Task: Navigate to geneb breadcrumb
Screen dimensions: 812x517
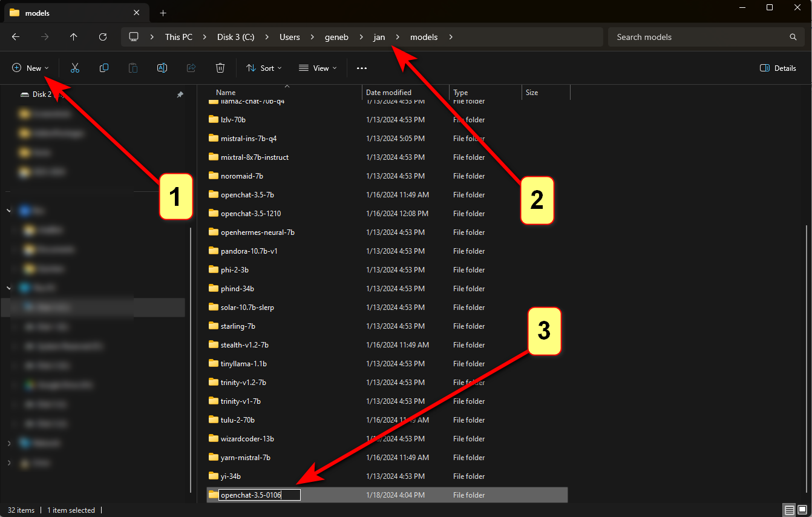Action: [x=337, y=37]
